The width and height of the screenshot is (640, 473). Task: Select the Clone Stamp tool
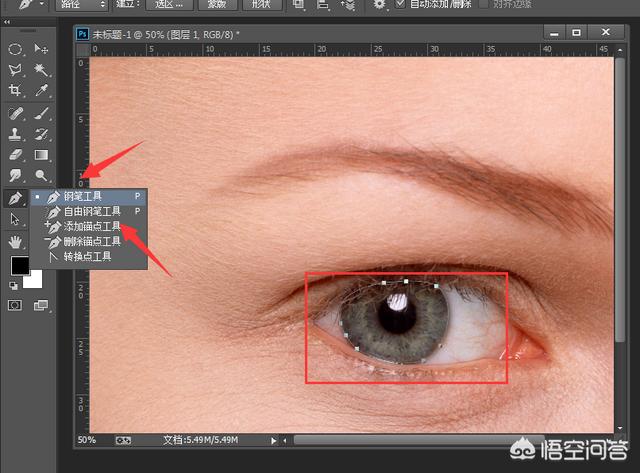[16, 134]
